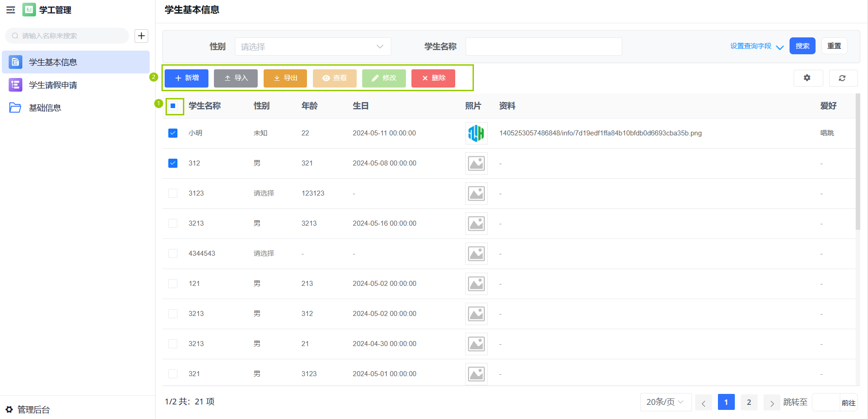Check checkbox for 3213 born 2024-05-16

click(x=173, y=223)
